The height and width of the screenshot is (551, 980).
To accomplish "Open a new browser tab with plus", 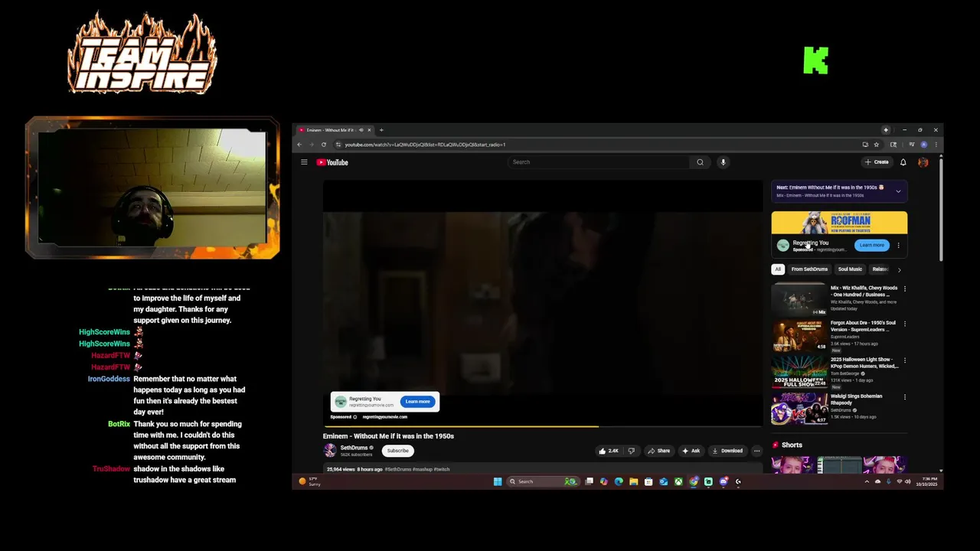I will [381, 130].
